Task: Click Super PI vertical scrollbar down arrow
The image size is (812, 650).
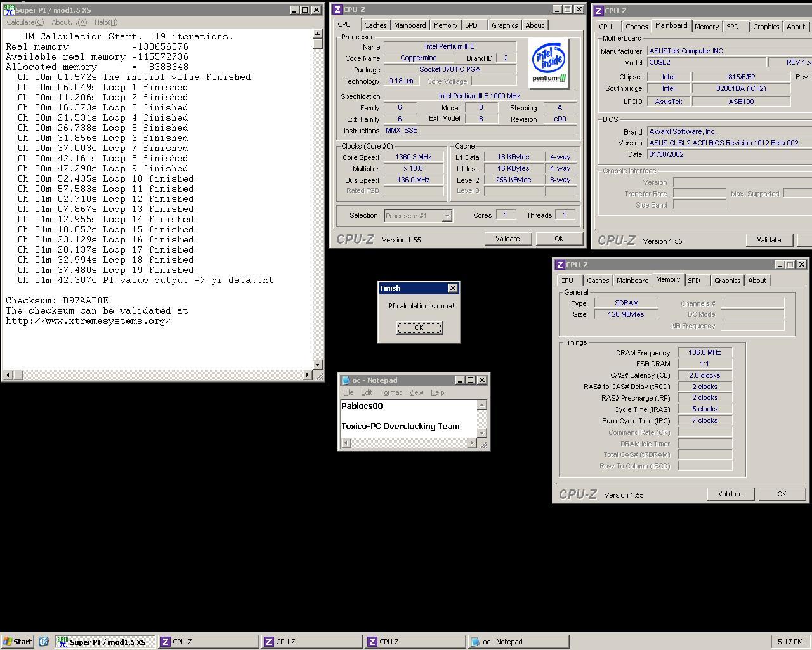Action: [x=318, y=365]
